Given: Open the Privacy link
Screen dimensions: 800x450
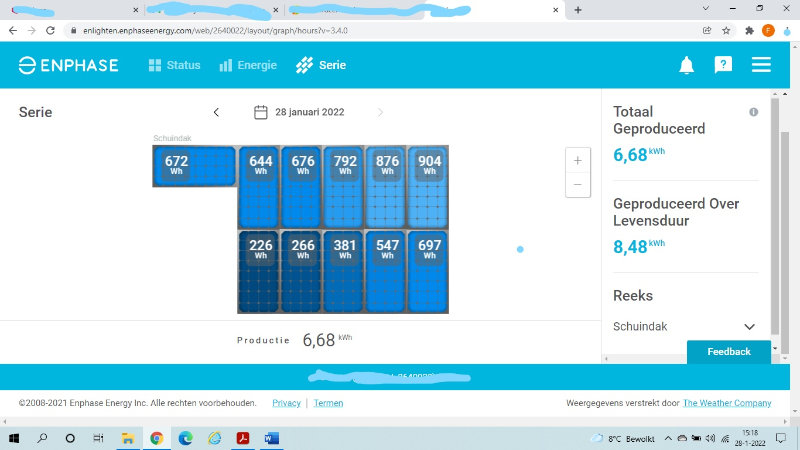Looking at the screenshot, I should [x=286, y=403].
